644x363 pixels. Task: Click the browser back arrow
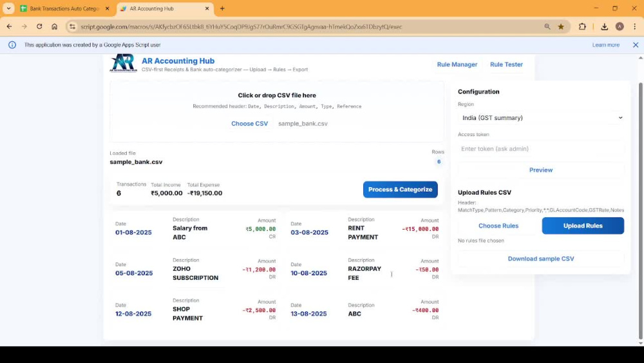pos(9,26)
